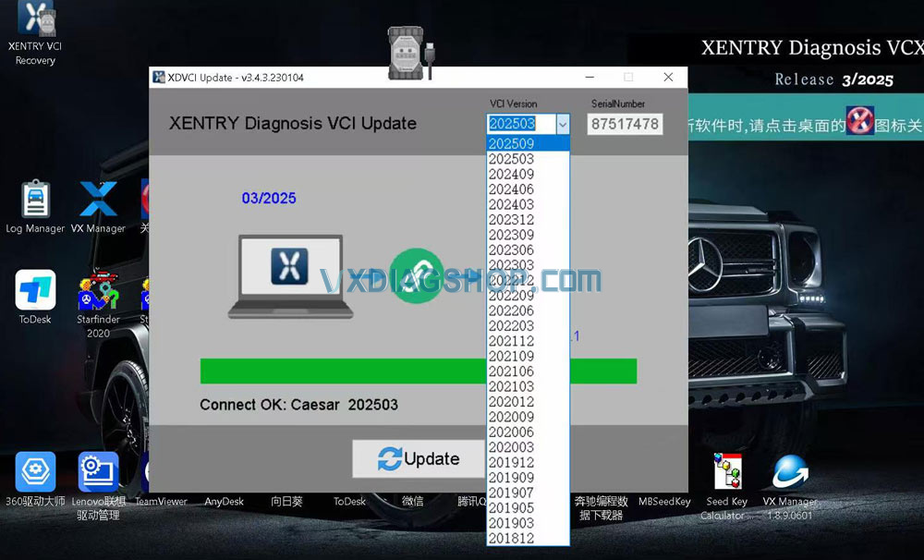Open ToDesk desktop icon
This screenshot has width=924, height=560.
35,297
